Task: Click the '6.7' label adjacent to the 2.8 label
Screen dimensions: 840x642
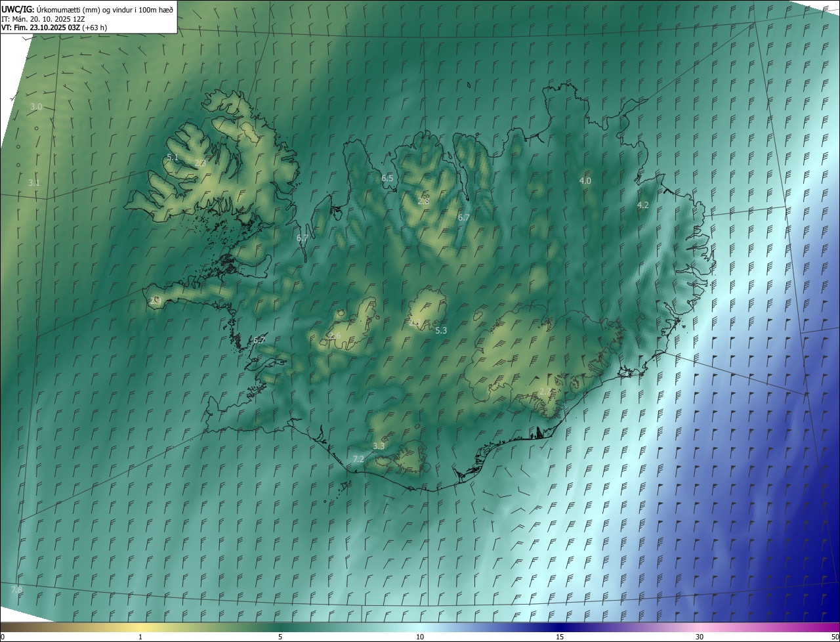Action: click(x=463, y=217)
